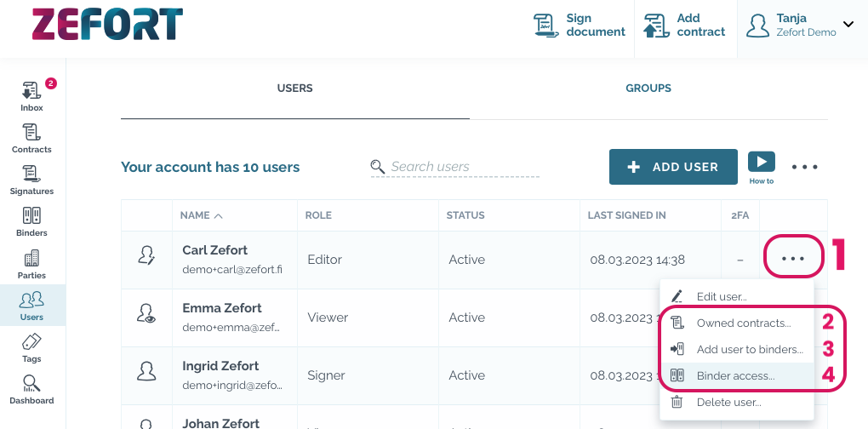Click the Zefort Demo account name
The width and height of the screenshot is (868, 429).
click(806, 32)
